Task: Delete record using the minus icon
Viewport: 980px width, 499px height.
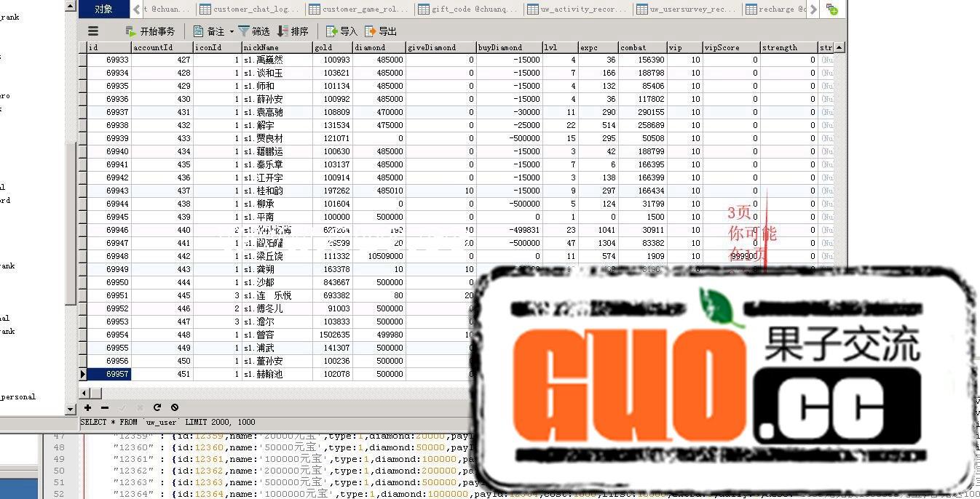Action: tap(105, 407)
